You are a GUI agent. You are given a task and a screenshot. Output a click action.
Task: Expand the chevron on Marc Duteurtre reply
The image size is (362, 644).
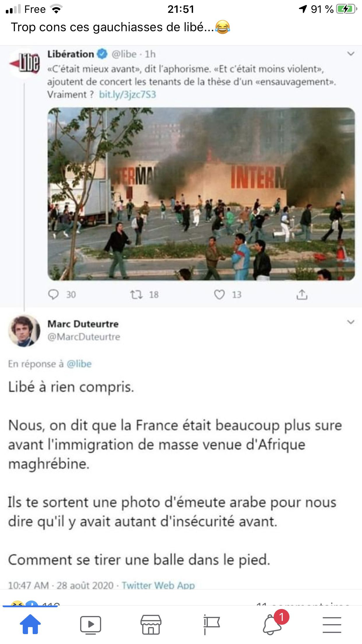[351, 322]
